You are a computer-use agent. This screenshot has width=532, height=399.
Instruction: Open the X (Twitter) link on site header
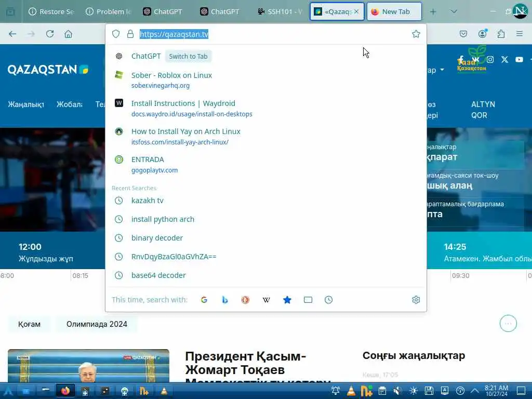504,60
